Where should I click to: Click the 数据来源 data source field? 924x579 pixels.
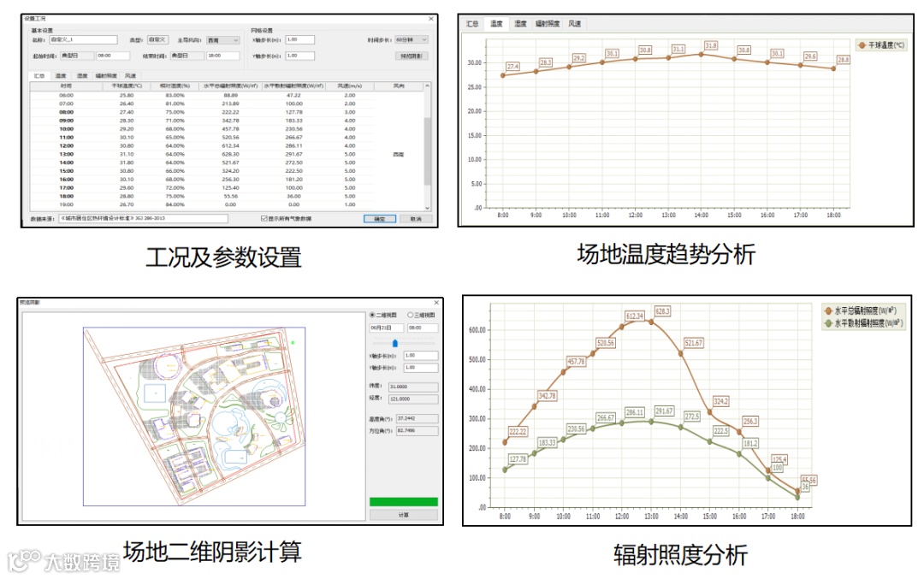pyautogui.click(x=143, y=219)
